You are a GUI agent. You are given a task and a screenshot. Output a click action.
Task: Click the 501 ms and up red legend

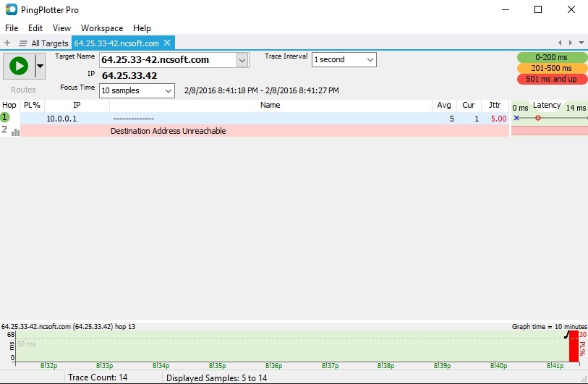click(x=551, y=79)
